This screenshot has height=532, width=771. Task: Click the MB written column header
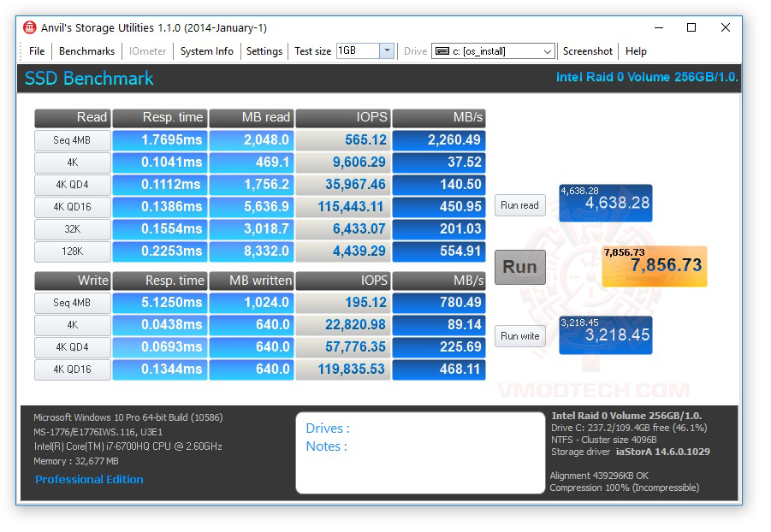pos(252,281)
